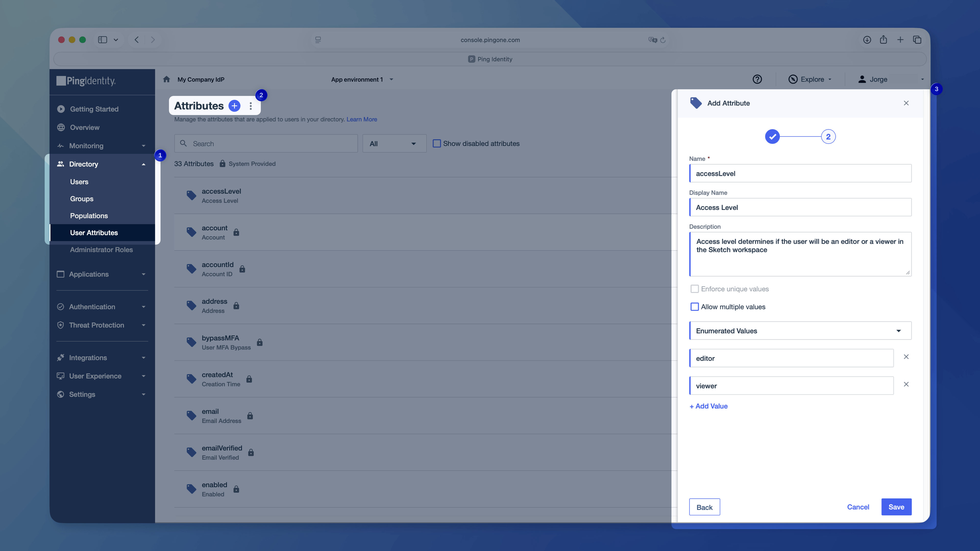Viewport: 980px width, 551px height.
Task: Open the help question mark icon
Action: tap(757, 79)
